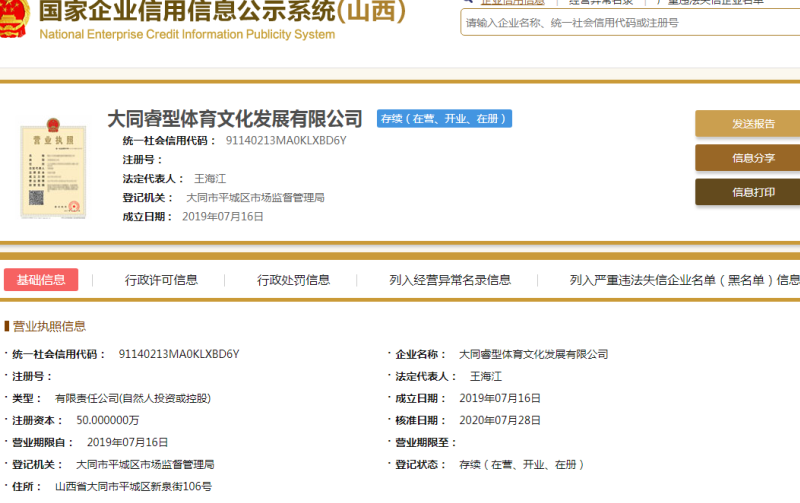Select header credit code 91140213MA0KLXBD6Y
The height and width of the screenshot is (503, 800).
(286, 141)
